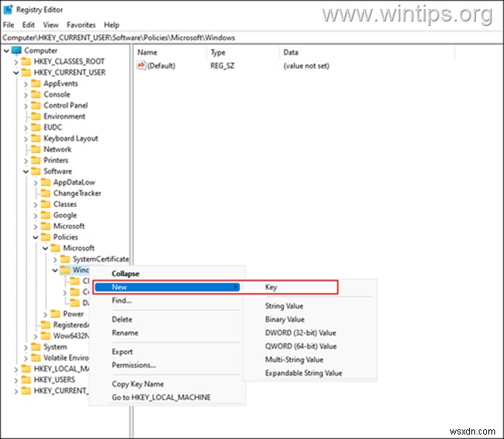
Task: Click the SystemCertificates folder icon
Action: click(x=65, y=259)
